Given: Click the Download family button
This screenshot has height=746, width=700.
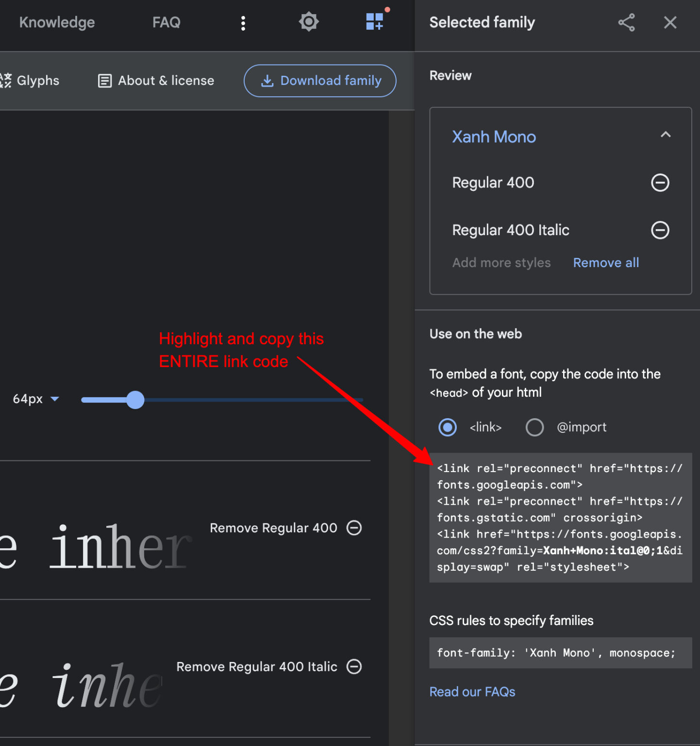Looking at the screenshot, I should 319,81.
